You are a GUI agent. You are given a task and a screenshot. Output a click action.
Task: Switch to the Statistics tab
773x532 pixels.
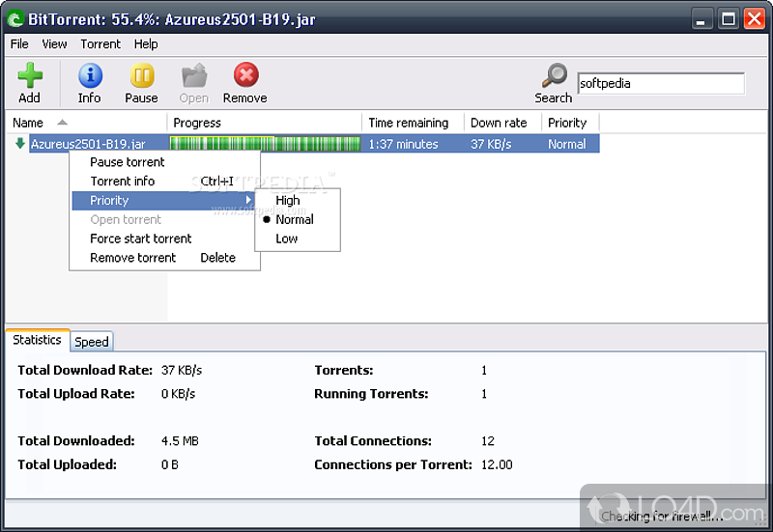38,340
